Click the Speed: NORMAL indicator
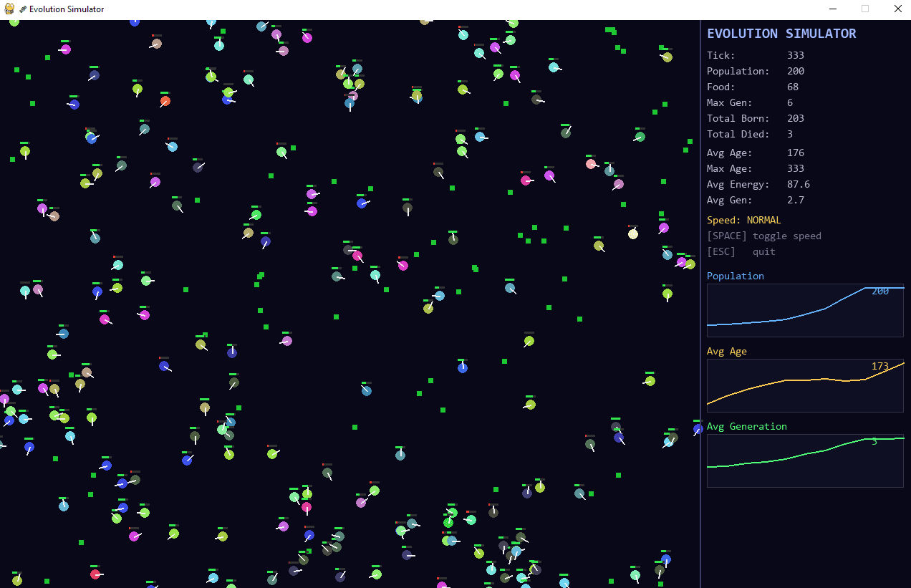This screenshot has height=588, width=911. [743, 220]
